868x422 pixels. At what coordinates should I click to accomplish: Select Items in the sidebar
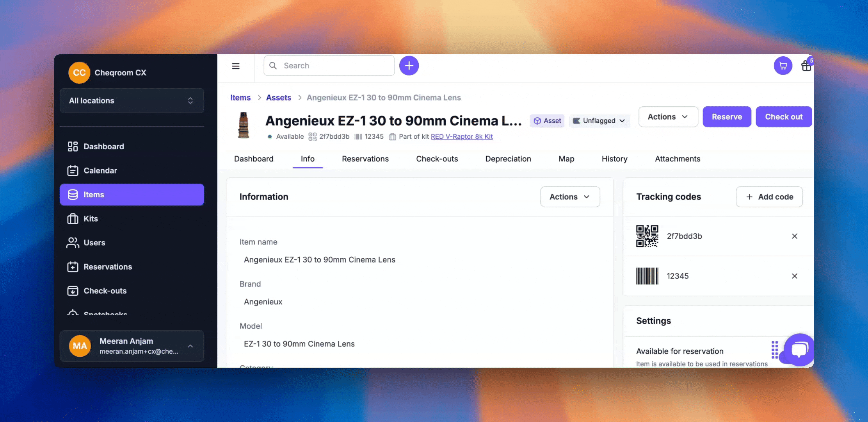click(x=132, y=195)
